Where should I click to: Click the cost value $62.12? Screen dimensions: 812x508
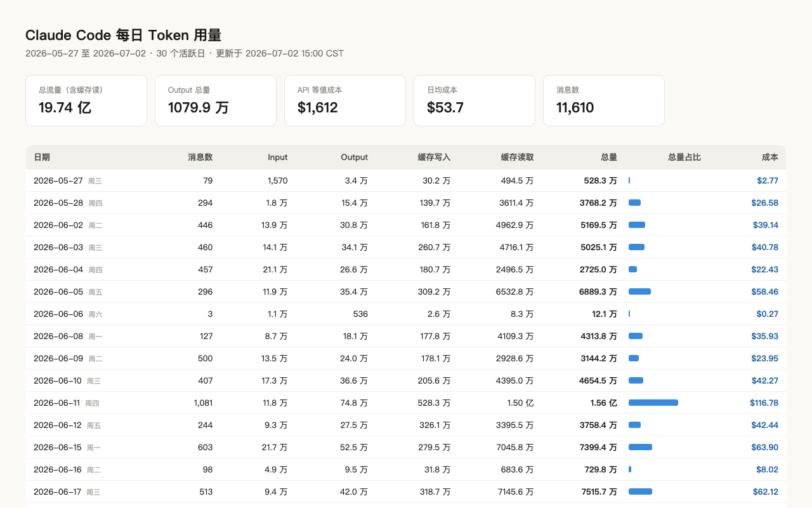[765, 491]
